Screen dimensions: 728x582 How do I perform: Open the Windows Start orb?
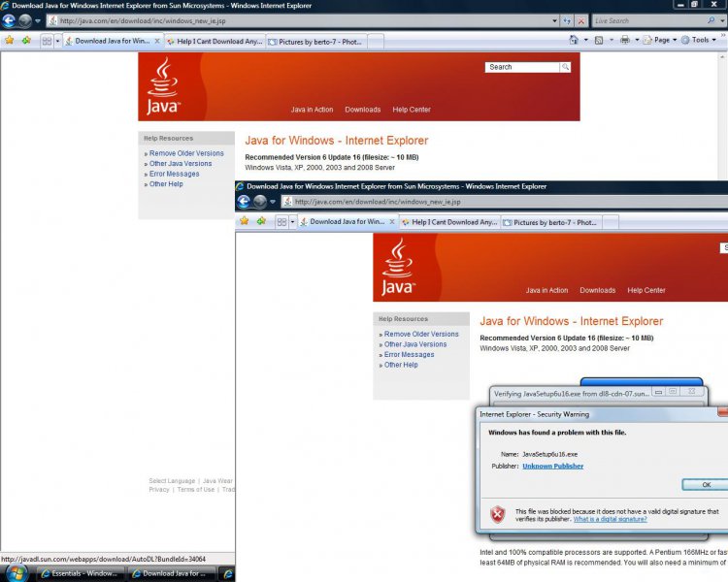point(17,573)
